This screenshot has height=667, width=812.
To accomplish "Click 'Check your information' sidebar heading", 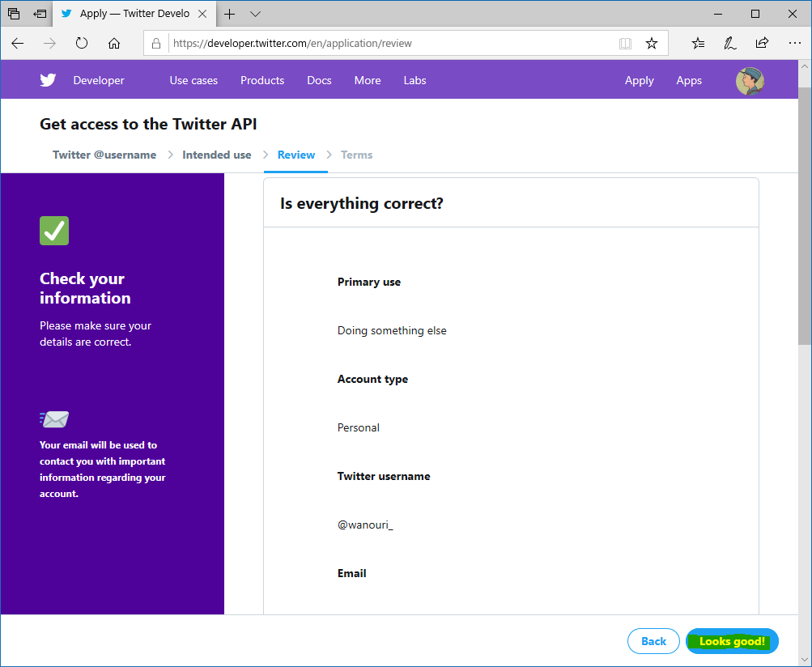I will pos(85,288).
